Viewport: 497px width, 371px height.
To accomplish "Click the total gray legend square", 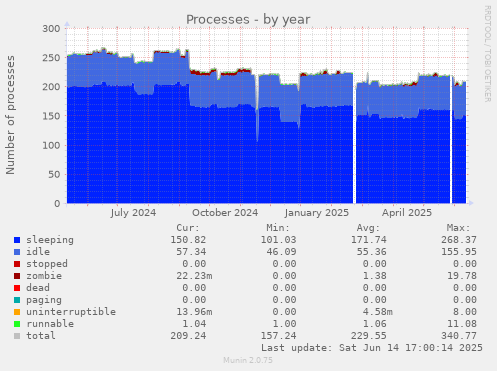I will (17, 336).
